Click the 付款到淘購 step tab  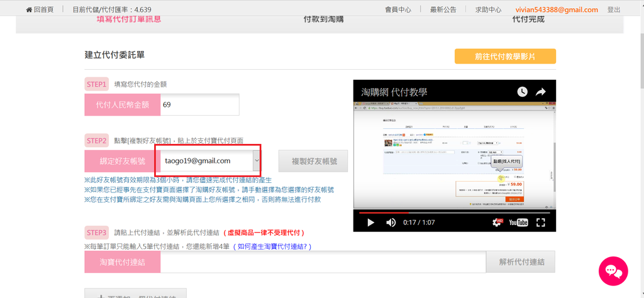324,19
